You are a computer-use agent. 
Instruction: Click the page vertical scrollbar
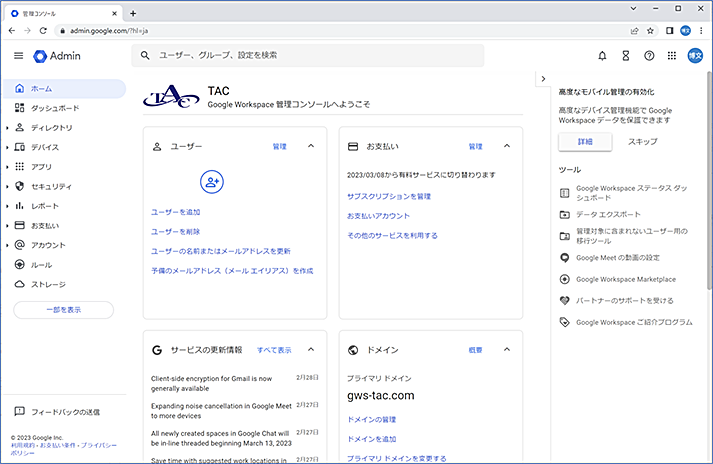coord(709,180)
